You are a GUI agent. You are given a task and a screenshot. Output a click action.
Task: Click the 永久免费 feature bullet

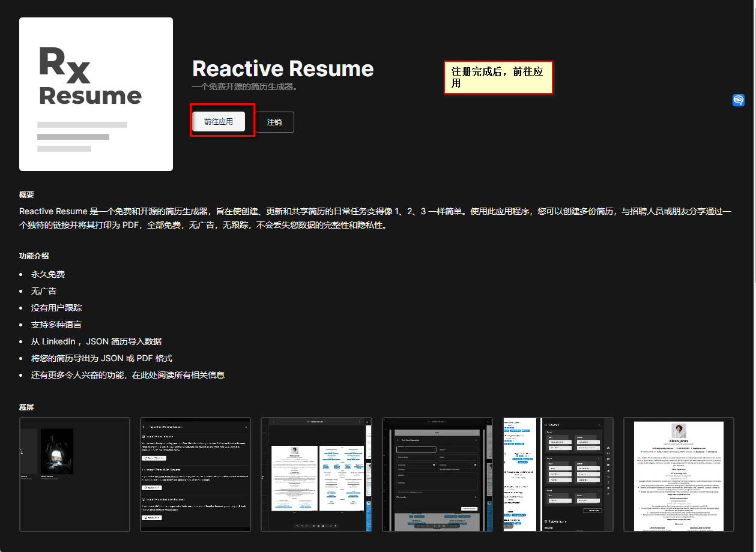[48, 274]
